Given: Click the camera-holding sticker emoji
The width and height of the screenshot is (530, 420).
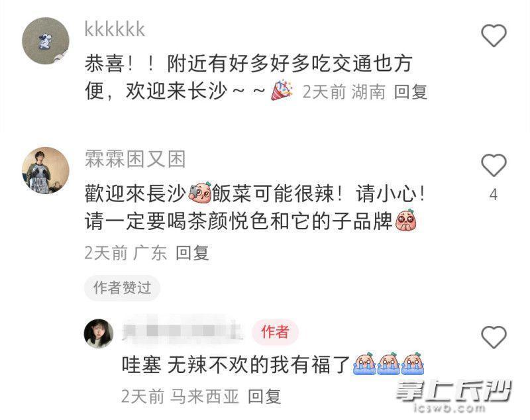Looking at the screenshot, I should click(200, 193).
